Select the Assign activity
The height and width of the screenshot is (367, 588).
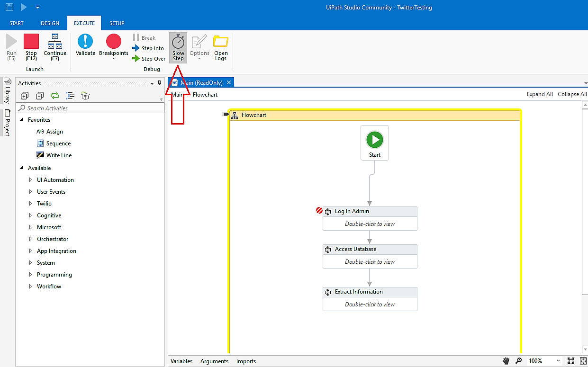(x=50, y=132)
